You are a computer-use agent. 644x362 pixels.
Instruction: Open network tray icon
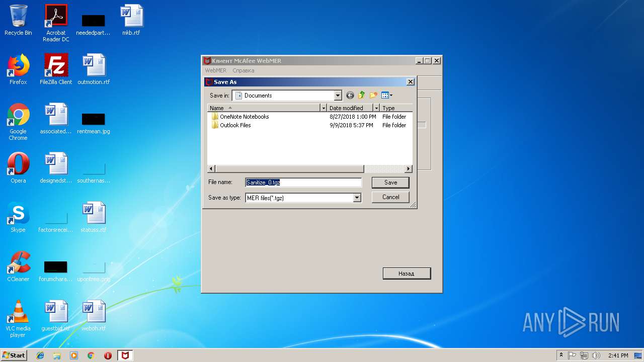pos(584,355)
